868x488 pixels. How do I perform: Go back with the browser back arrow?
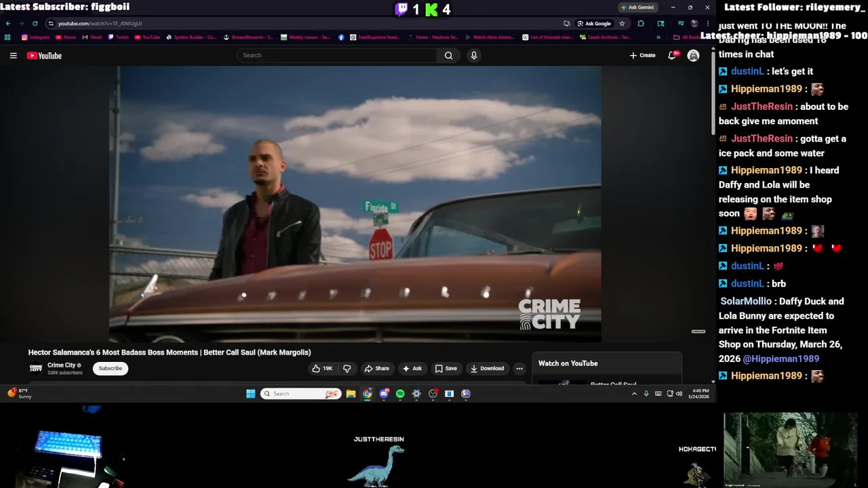[8, 24]
